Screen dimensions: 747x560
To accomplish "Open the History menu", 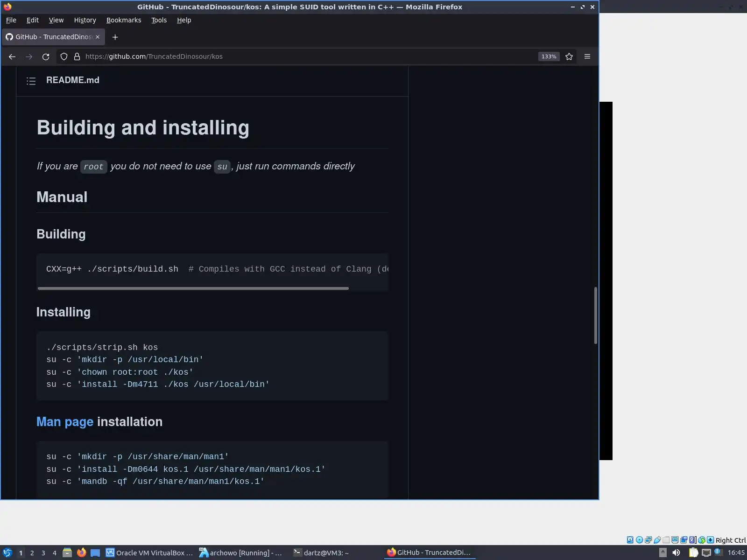I will 85,20.
